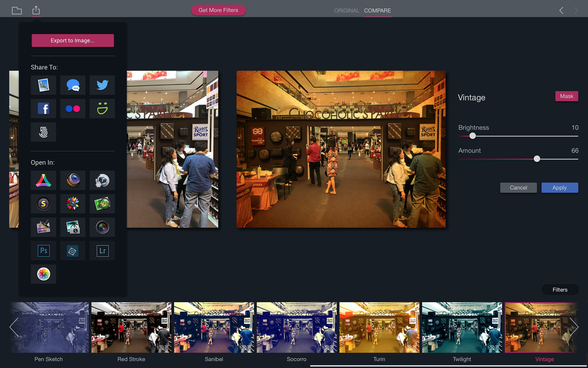This screenshot has width=588, height=368.
Task: Adjust the Brightness slider handle
Action: point(473,136)
